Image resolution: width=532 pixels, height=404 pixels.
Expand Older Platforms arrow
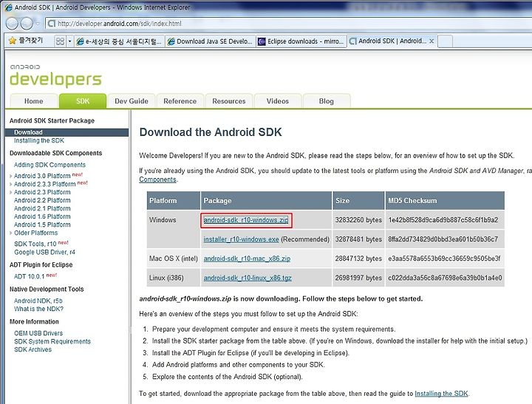[x=11, y=233]
